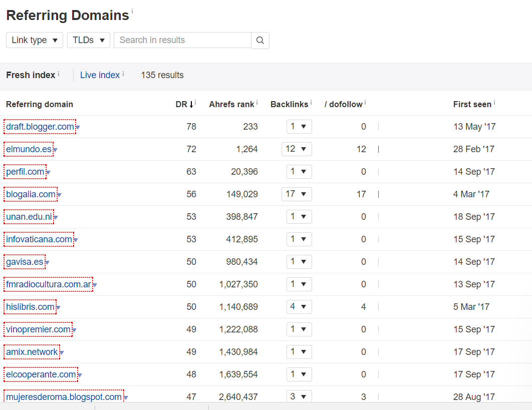Show info icon beside Fresh index
Viewport: 532px width, 410px height.
tap(58, 74)
